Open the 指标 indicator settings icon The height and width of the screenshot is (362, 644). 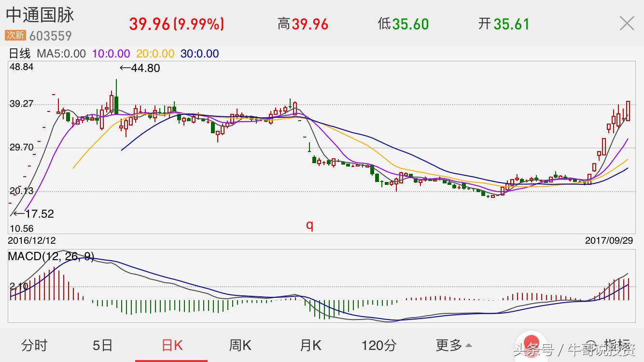click(x=609, y=345)
